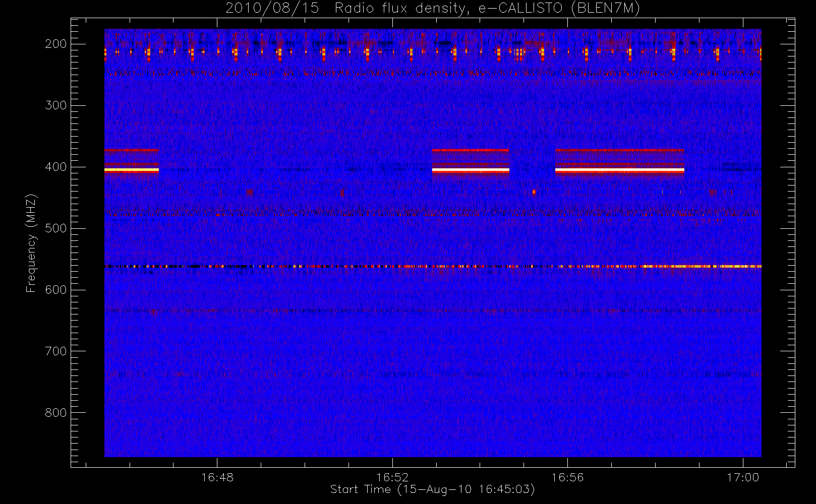Screen dimensions: 816x504
Task: Click the date '2010/08/15' in the title
Action: point(272,9)
